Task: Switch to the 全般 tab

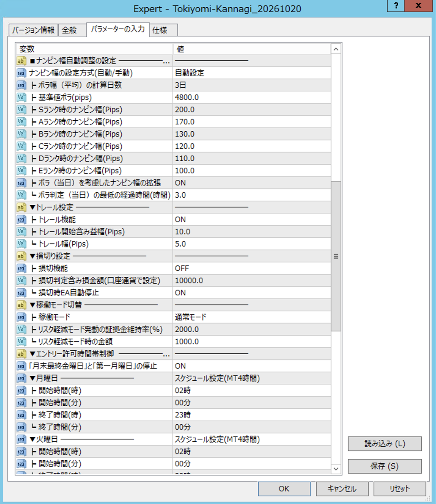Action: (x=72, y=30)
